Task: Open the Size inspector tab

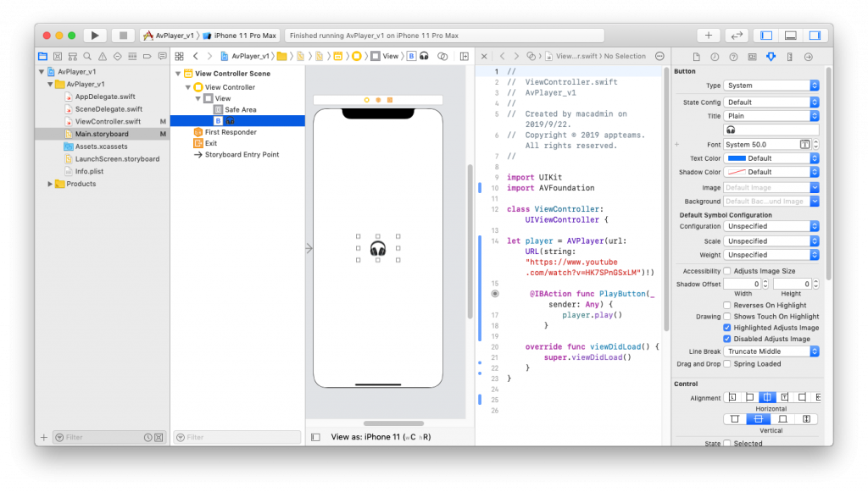Action: (x=789, y=57)
